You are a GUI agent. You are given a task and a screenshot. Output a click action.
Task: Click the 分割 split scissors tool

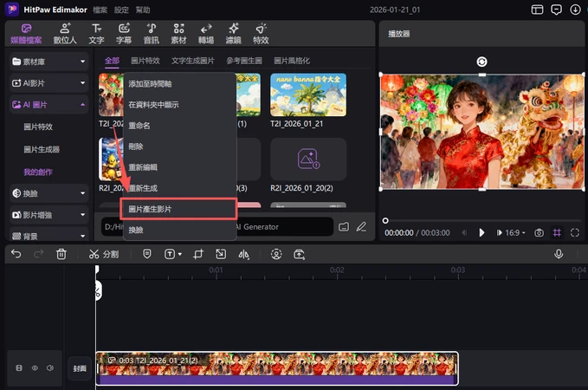(103, 254)
